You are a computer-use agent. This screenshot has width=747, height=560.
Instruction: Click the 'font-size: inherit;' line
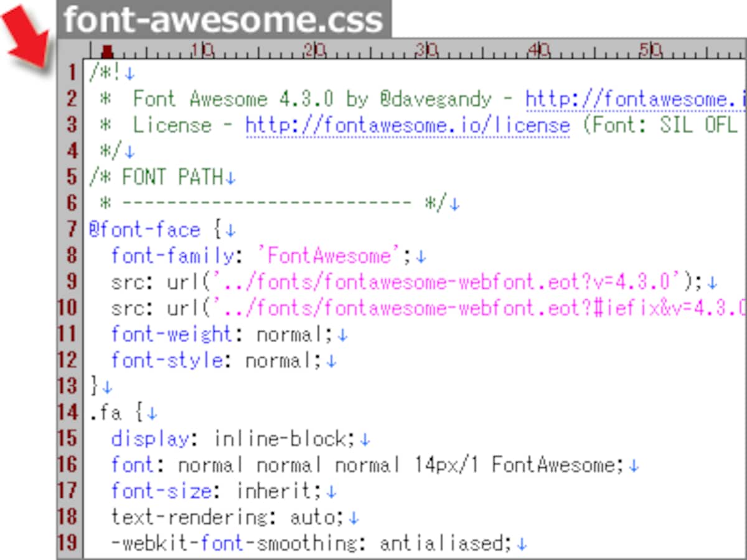coord(217,492)
